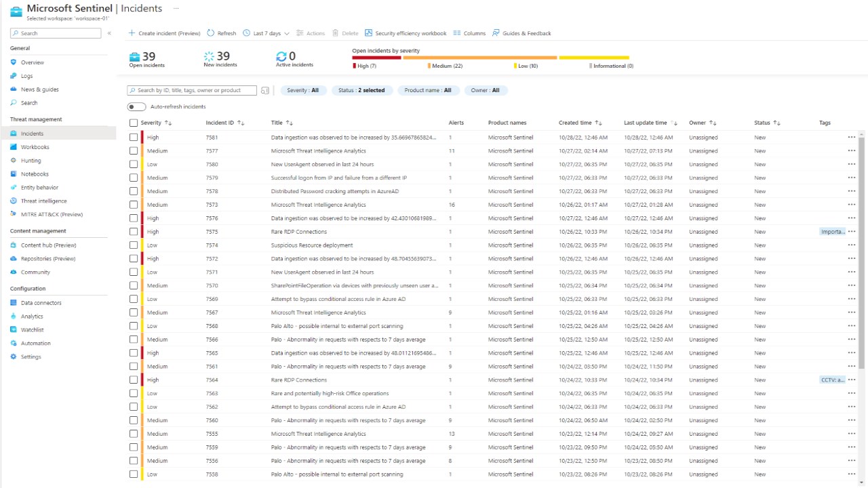Open the Actions menu in toolbar
Viewport: 868px width, 488px height.
click(311, 33)
